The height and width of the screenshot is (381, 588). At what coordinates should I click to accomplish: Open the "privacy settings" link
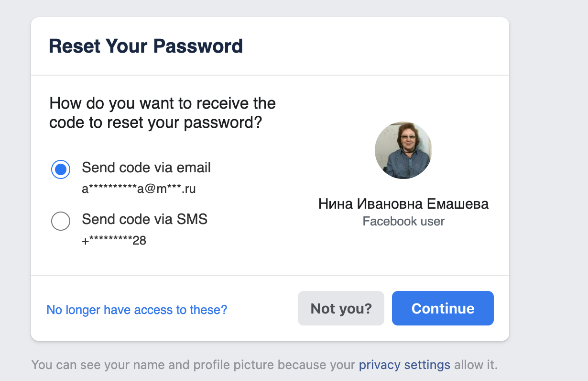[404, 365]
